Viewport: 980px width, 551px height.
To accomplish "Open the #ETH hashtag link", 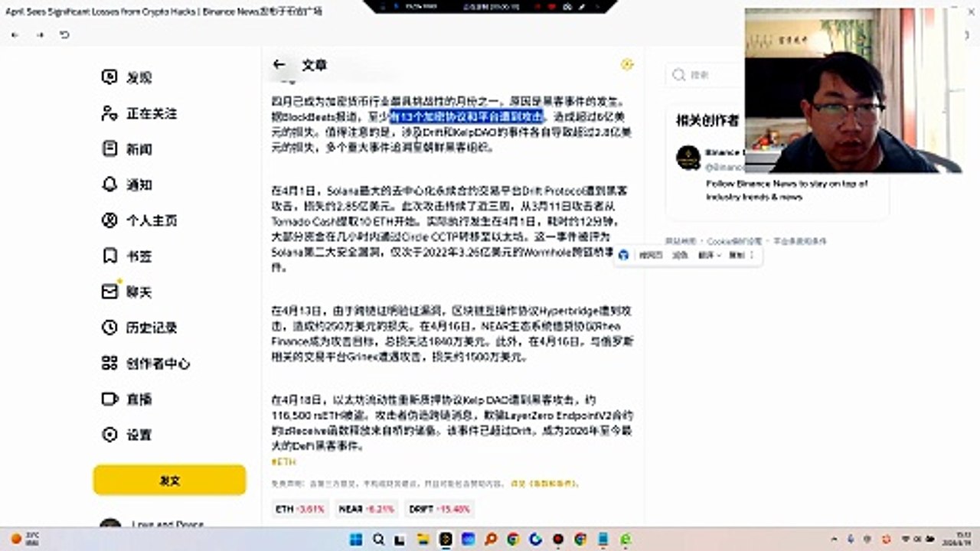I will coord(283,462).
